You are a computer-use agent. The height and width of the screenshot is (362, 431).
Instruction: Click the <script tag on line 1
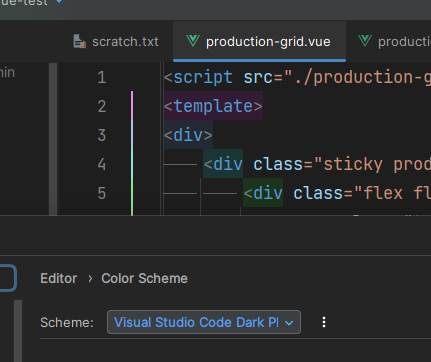(198, 77)
